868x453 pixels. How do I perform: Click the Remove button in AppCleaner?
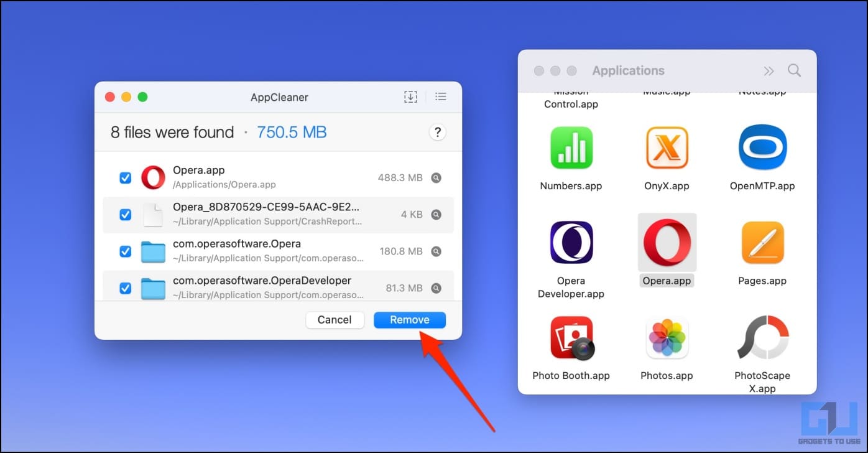(410, 320)
